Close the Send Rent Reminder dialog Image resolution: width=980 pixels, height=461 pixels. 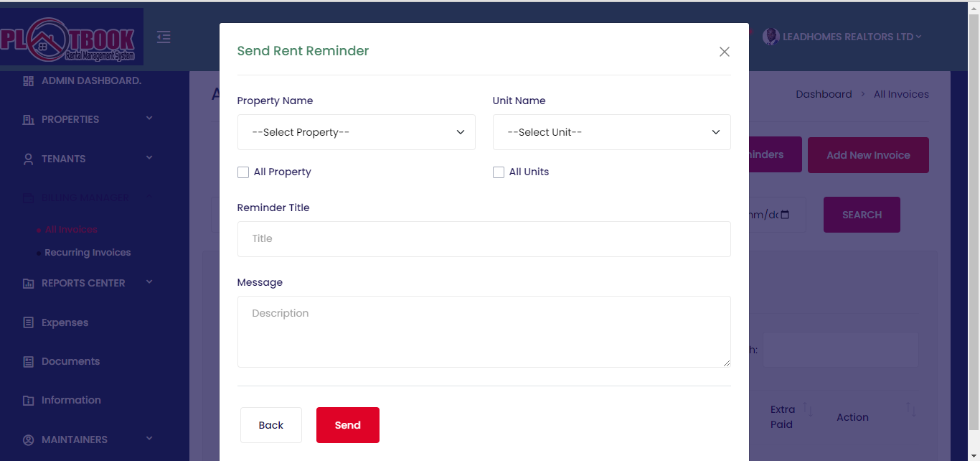point(724,52)
